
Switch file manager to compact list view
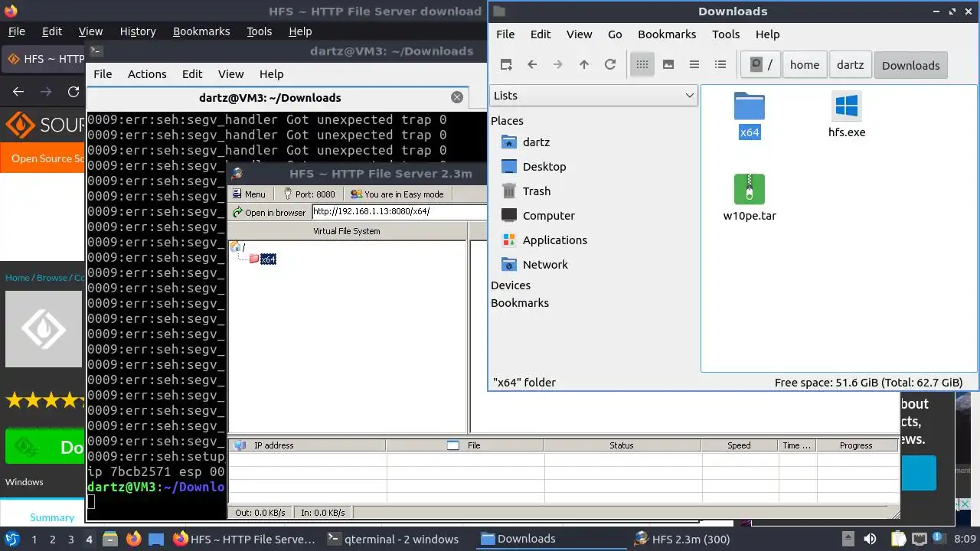[694, 65]
